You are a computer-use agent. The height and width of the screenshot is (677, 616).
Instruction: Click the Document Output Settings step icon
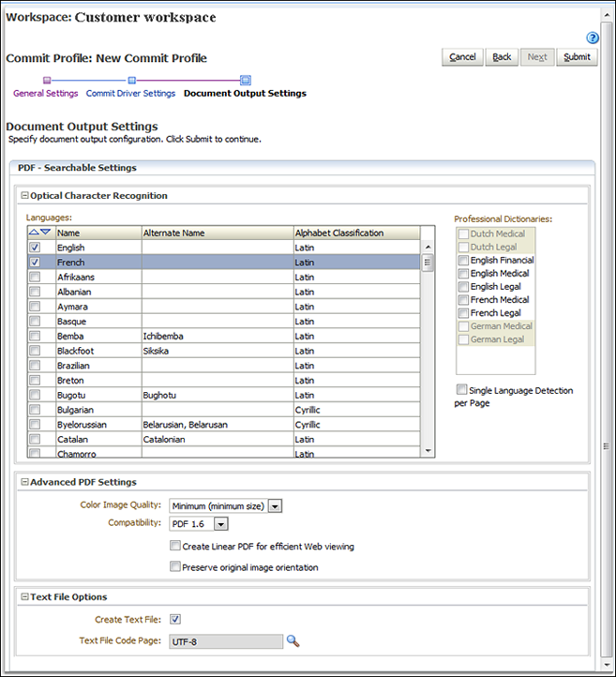(246, 81)
